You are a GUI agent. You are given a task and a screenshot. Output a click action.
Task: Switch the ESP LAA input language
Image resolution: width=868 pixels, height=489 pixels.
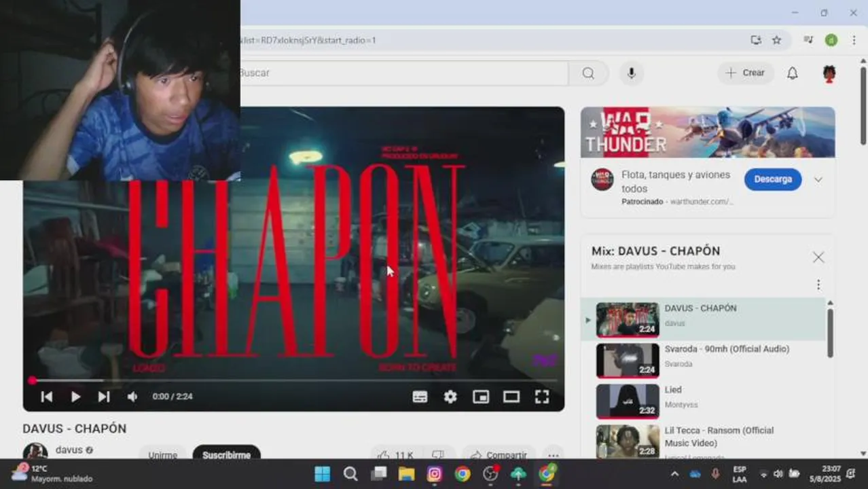740,474
